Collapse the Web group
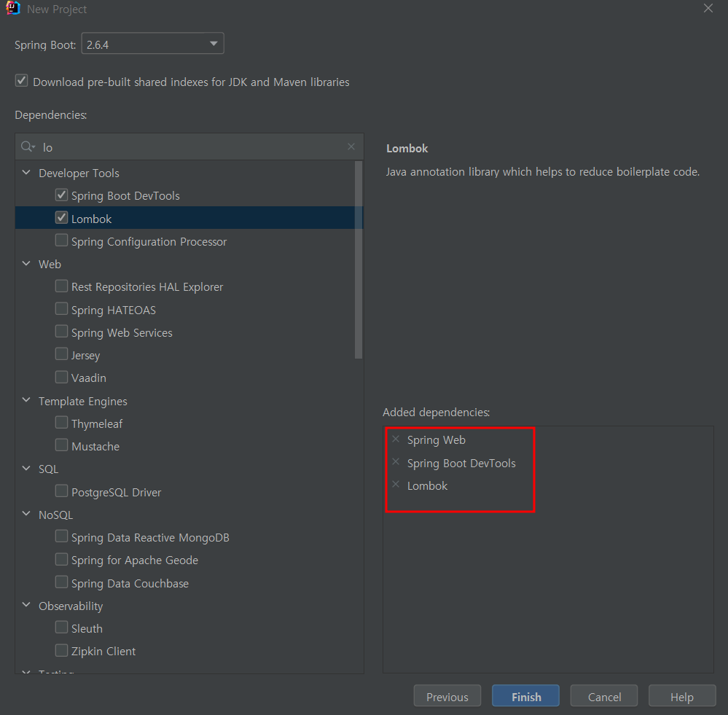Viewport: 728px width, 715px height. pos(26,263)
